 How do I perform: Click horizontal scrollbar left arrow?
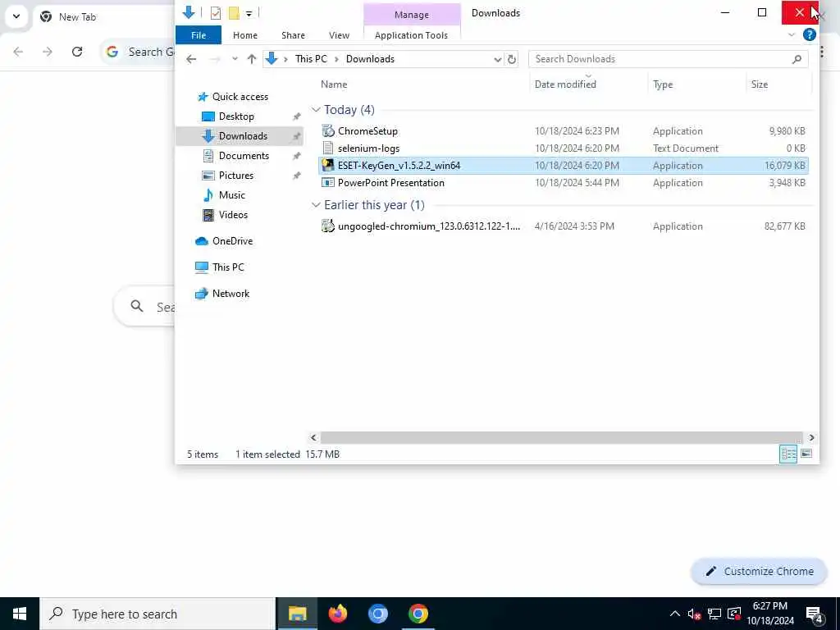[313, 438]
